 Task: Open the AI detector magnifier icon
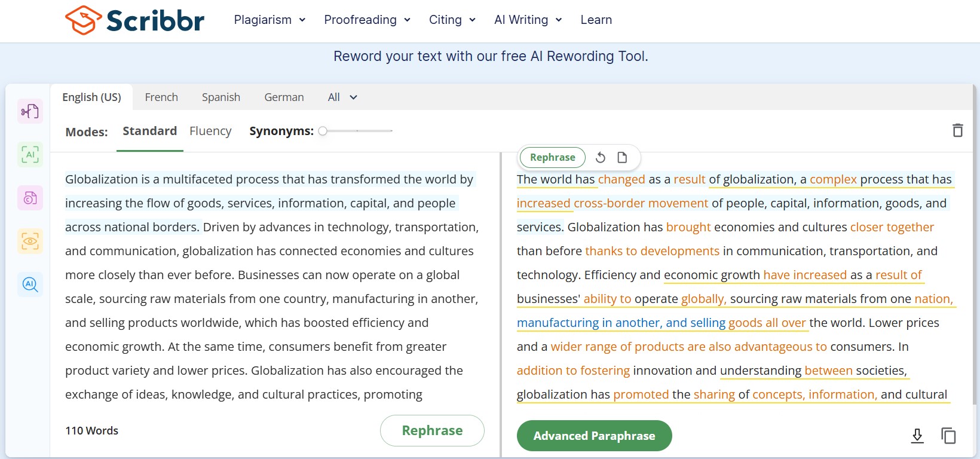click(x=30, y=284)
